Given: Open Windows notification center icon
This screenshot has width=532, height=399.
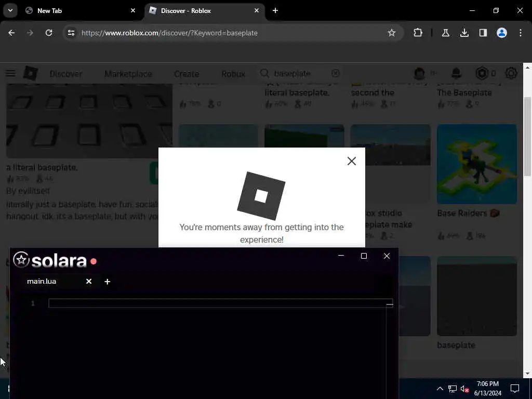Looking at the screenshot, I should (515, 389).
